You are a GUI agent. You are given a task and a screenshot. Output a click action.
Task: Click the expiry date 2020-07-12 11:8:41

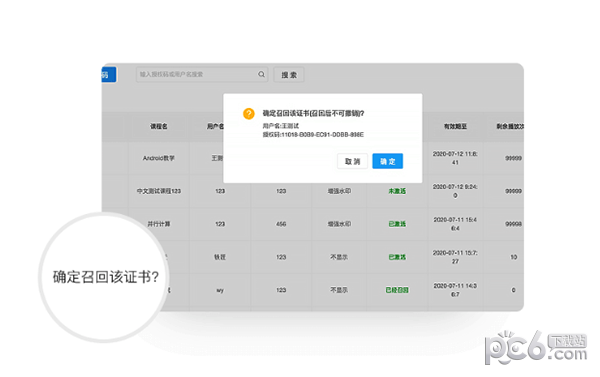[x=455, y=158]
